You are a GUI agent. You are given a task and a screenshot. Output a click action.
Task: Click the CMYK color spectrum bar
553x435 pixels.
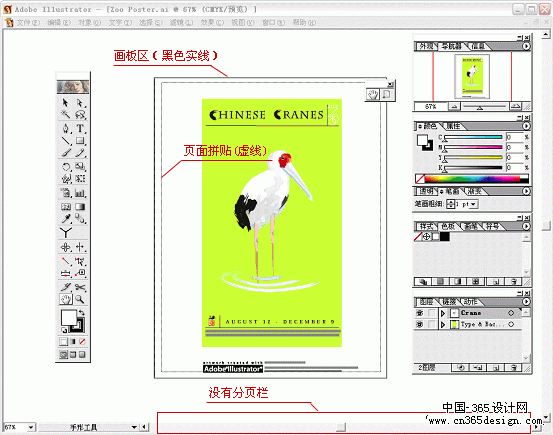tap(476, 179)
